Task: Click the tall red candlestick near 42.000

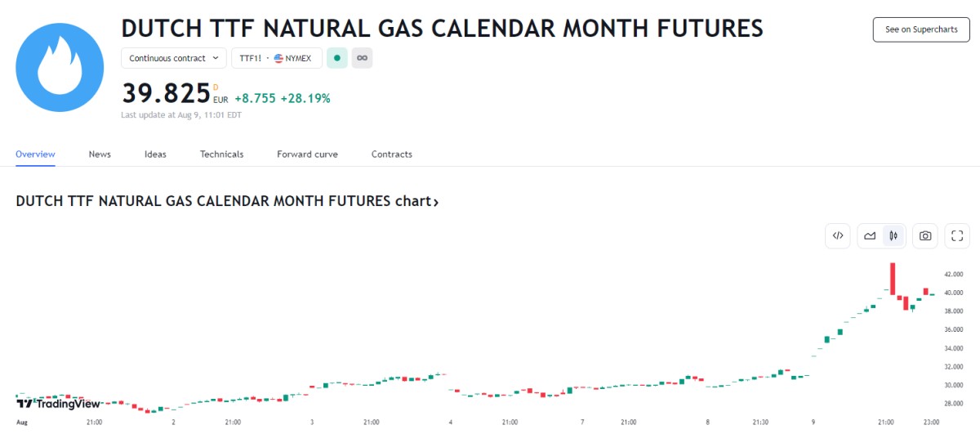Action: click(893, 278)
